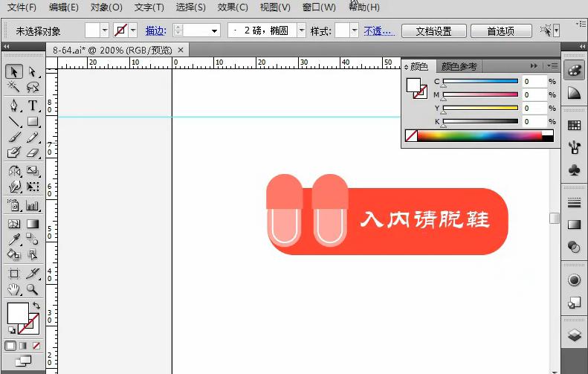Select the Live Paint Selection tool
Image resolution: width=588 pixels, height=374 pixels.
click(x=33, y=255)
